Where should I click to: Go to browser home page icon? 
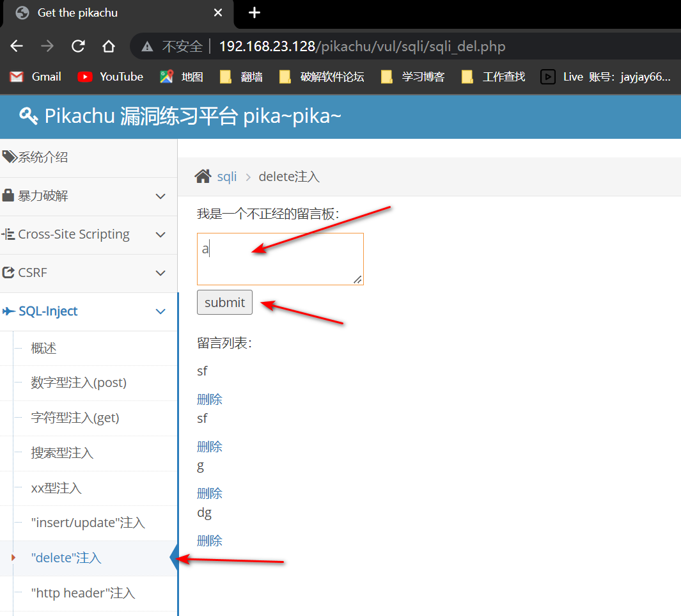[109, 46]
